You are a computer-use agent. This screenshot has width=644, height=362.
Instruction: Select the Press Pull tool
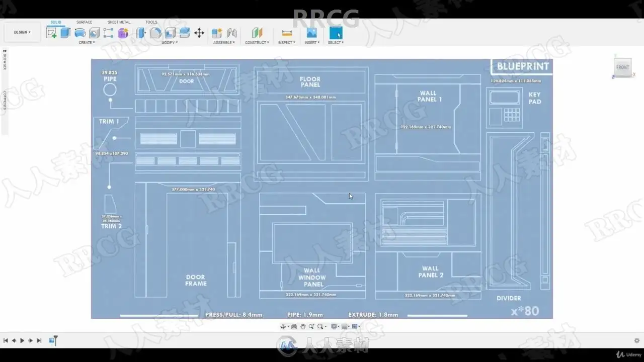(x=141, y=33)
